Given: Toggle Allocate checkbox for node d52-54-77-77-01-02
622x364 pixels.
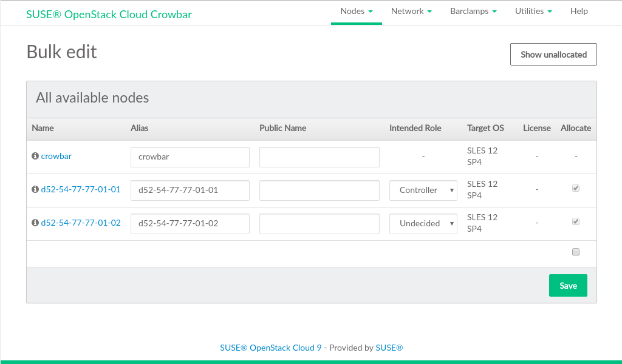Looking at the screenshot, I should 576,221.
